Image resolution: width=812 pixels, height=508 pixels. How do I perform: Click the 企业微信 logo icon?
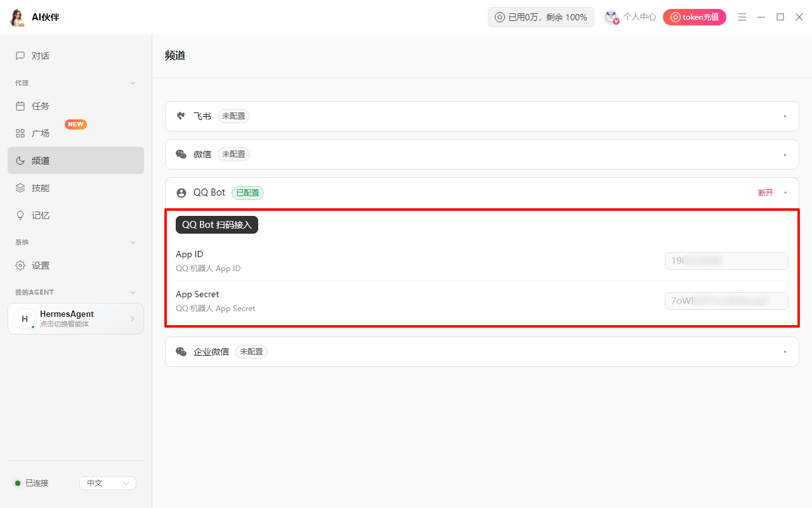(x=181, y=352)
